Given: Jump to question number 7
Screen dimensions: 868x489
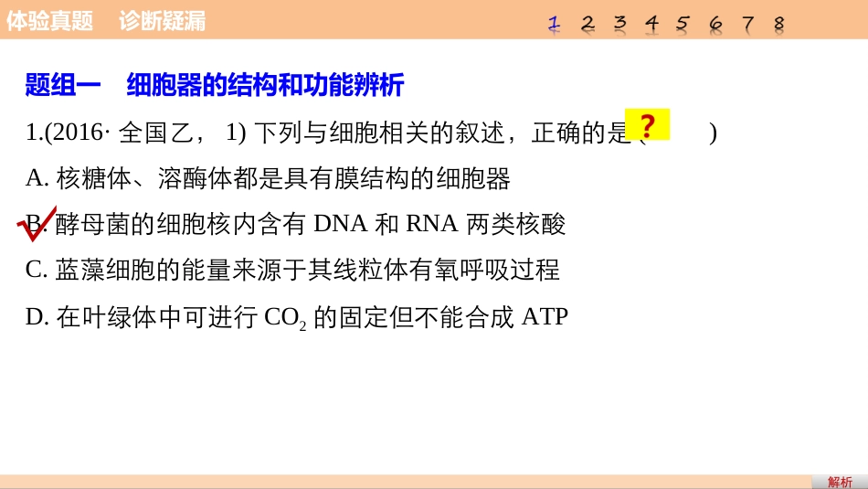Looking at the screenshot, I should (748, 24).
